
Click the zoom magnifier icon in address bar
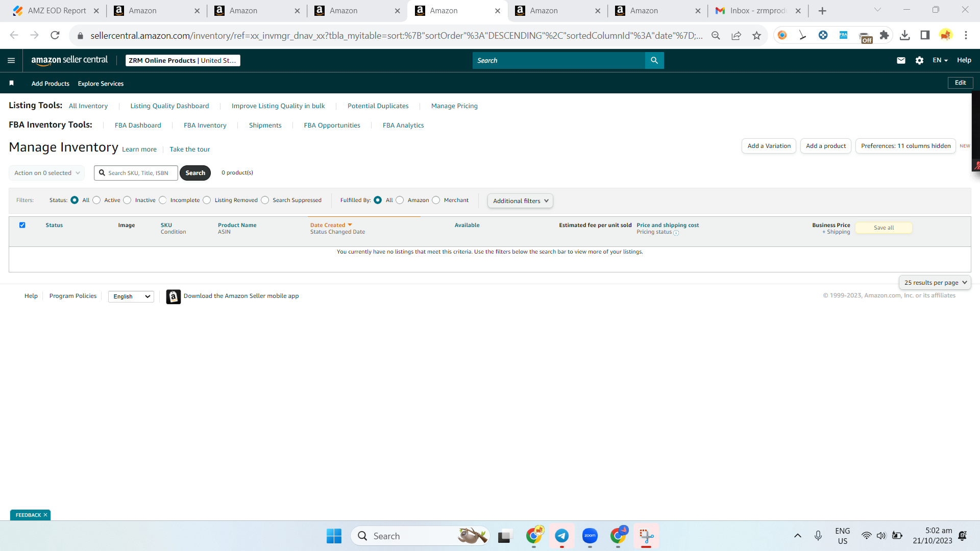[716, 35]
